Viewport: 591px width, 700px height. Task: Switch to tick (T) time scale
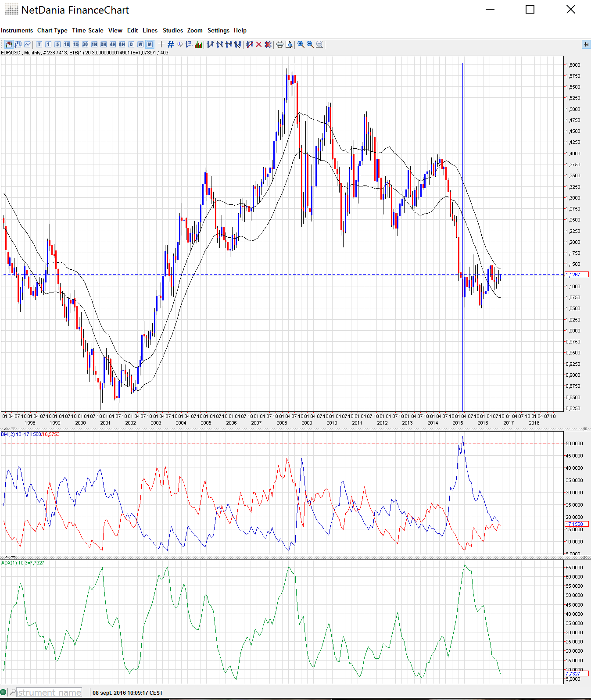[39, 44]
